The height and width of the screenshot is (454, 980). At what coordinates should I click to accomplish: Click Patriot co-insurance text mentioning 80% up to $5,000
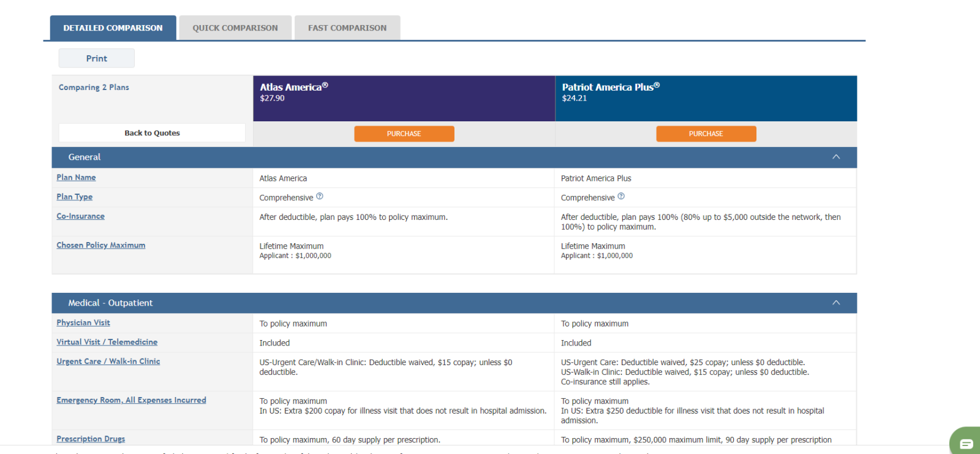[x=701, y=222]
